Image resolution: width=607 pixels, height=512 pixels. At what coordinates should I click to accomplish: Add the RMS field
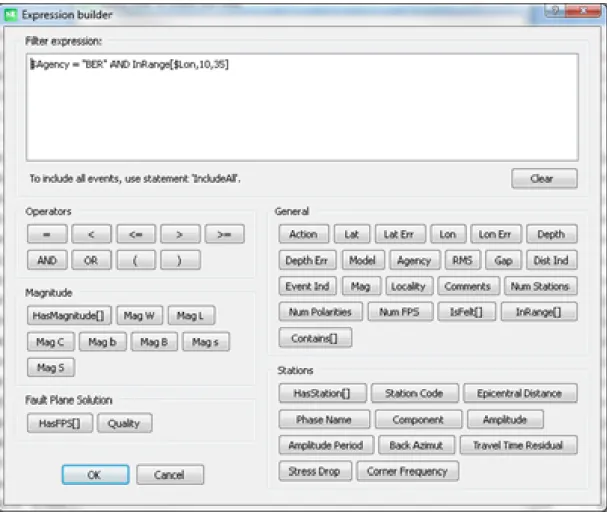(463, 260)
